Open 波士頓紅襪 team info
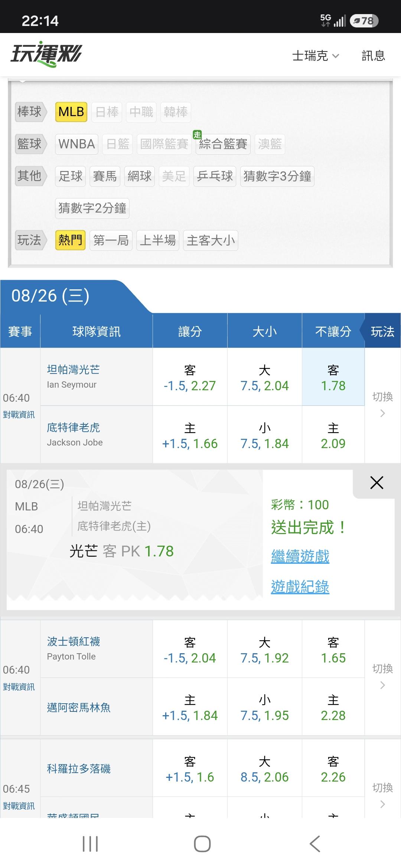 click(74, 642)
